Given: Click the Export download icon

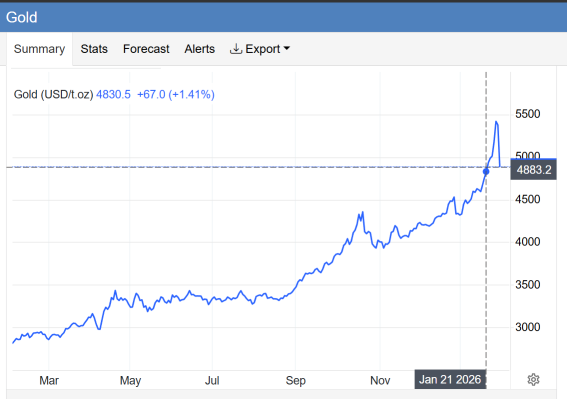Looking at the screenshot, I should 236,48.
